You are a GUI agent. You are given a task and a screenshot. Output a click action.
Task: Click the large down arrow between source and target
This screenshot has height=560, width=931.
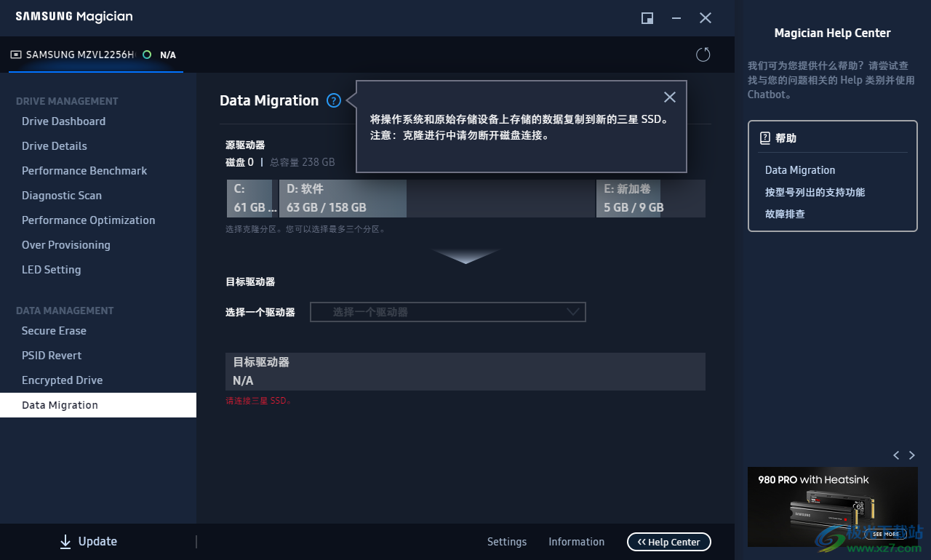coord(465,257)
